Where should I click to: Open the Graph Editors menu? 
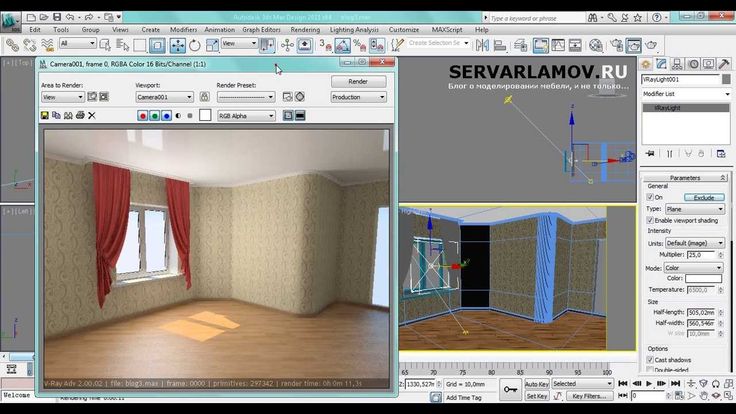(261, 30)
